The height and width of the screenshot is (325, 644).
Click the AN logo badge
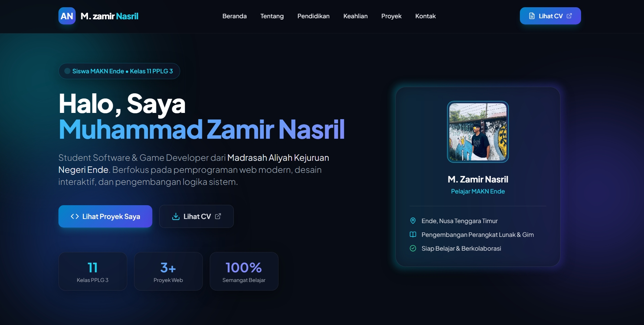pos(67,16)
